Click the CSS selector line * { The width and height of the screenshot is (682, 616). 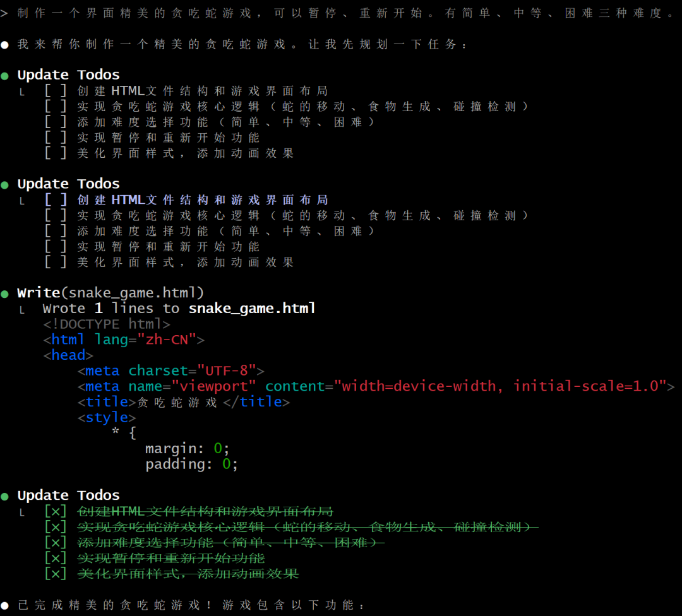click(x=124, y=433)
